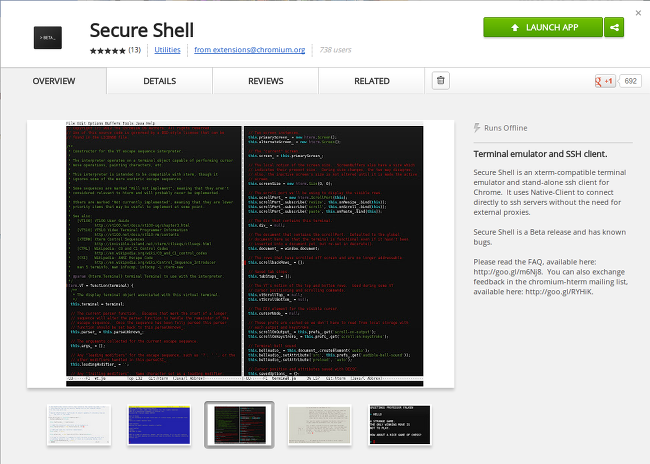Open from extensions@chromium.org link
The height and width of the screenshot is (464, 650).
pos(250,50)
